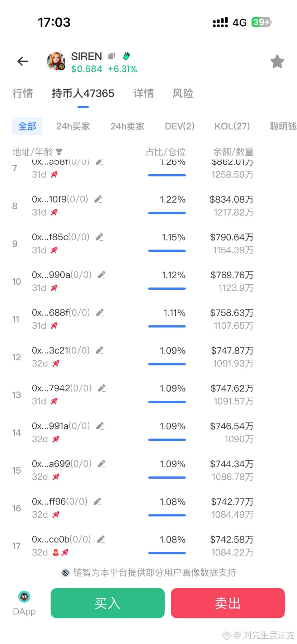Image resolution: width=297 pixels, height=644 pixels.
Task: Select the KOL(27) filter
Action: tap(232, 126)
